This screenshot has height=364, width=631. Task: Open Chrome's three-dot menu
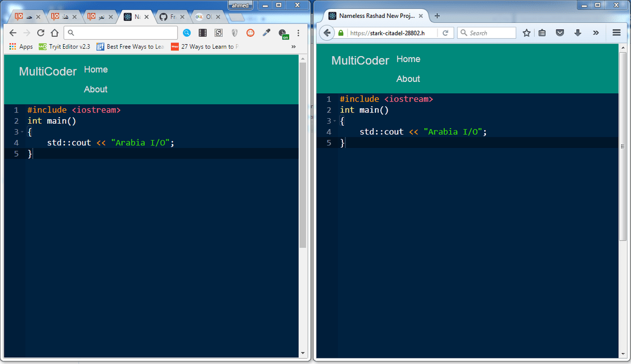click(x=298, y=33)
